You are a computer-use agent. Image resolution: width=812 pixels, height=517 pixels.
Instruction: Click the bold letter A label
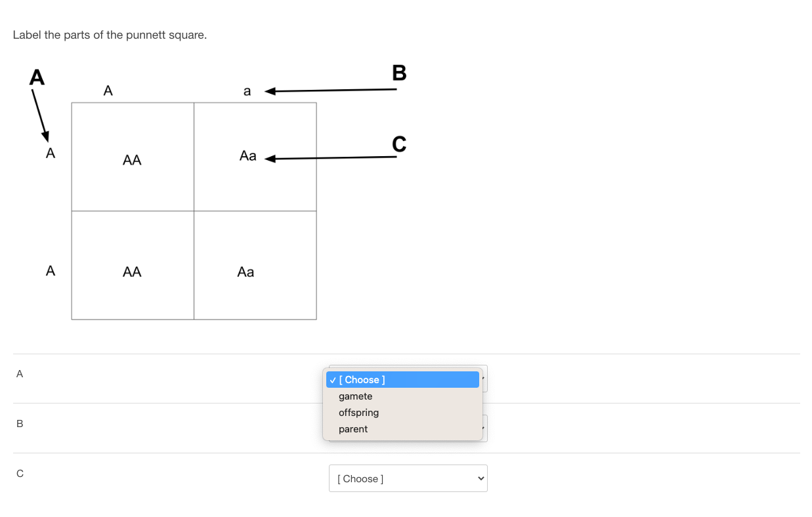(x=37, y=77)
